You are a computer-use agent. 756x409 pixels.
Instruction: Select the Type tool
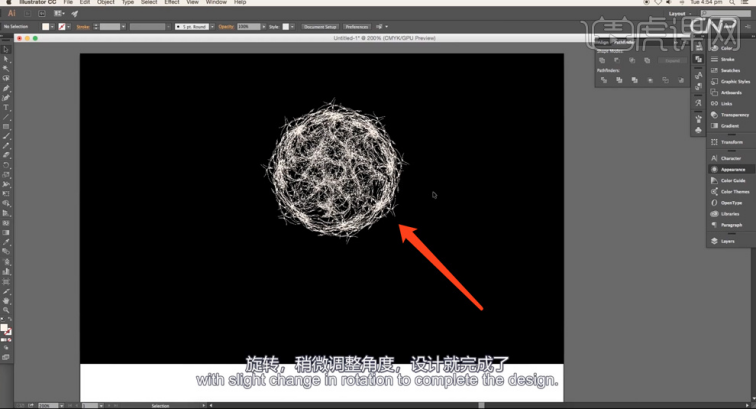(x=6, y=107)
